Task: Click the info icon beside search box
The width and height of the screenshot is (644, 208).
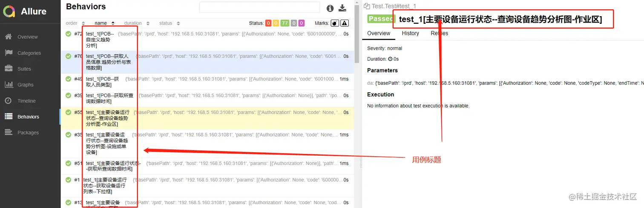Action: [x=330, y=8]
